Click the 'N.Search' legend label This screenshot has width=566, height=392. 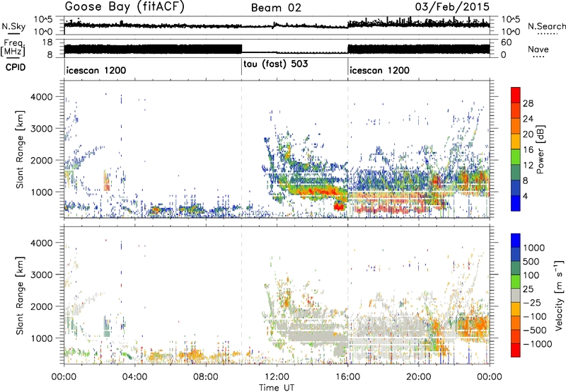click(x=546, y=26)
